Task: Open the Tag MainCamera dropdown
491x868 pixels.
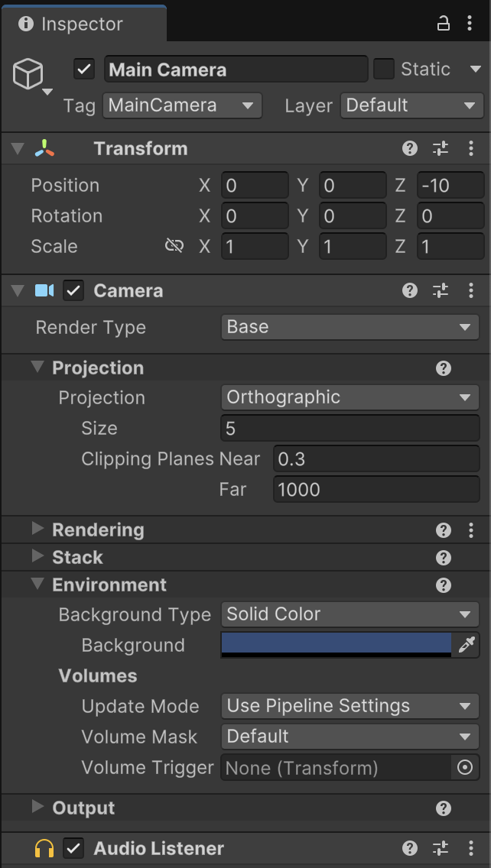Action: [182, 105]
